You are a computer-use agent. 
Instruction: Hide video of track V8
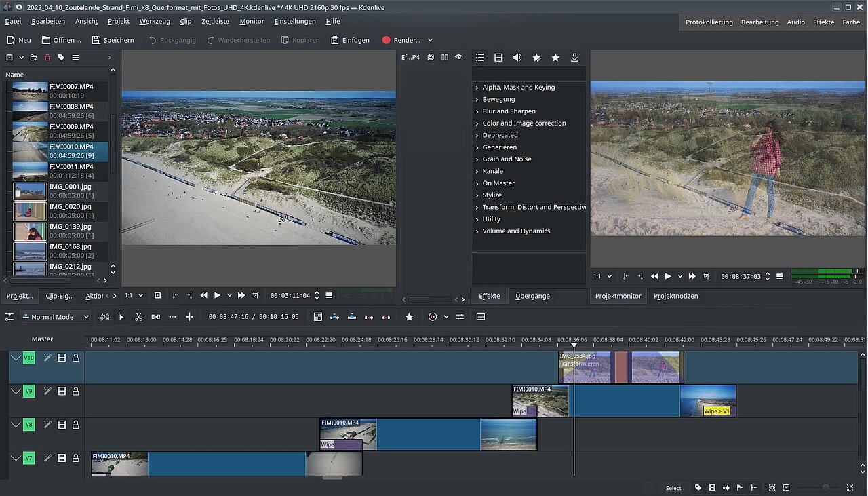pos(62,425)
